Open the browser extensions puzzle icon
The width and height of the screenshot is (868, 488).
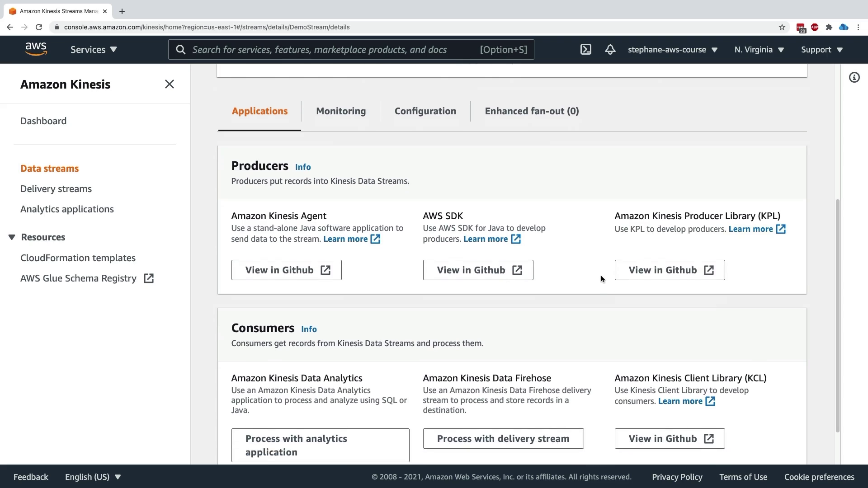pyautogui.click(x=829, y=27)
